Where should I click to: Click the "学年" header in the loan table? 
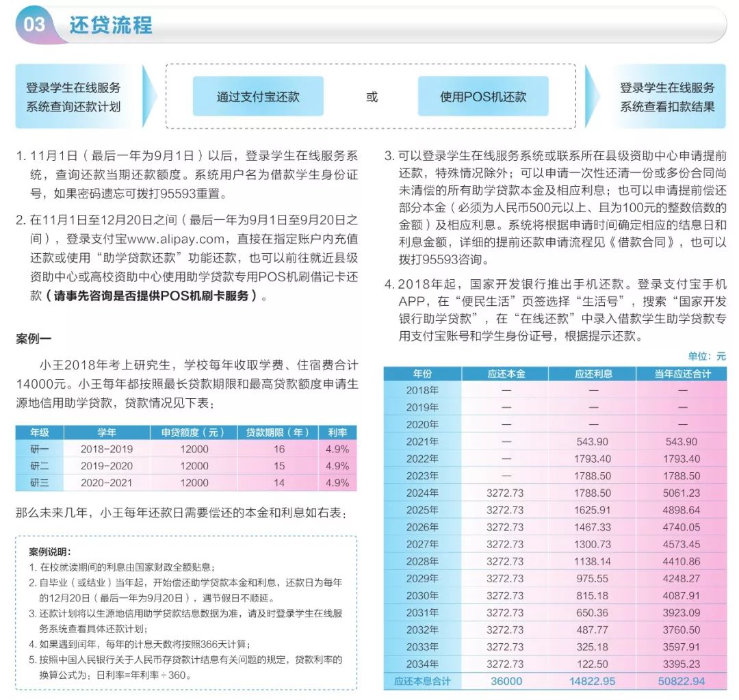click(107, 432)
